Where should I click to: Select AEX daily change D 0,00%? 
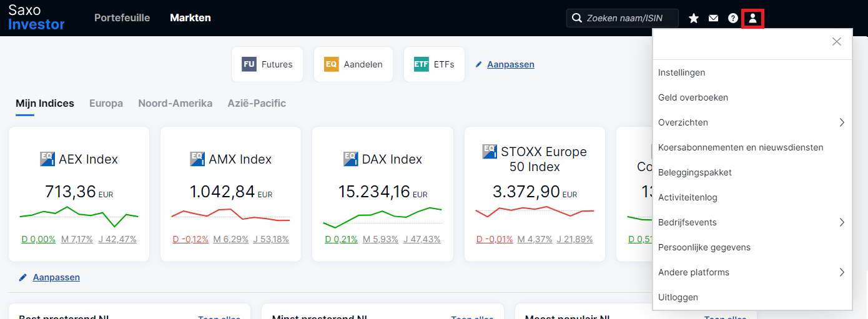coord(39,239)
